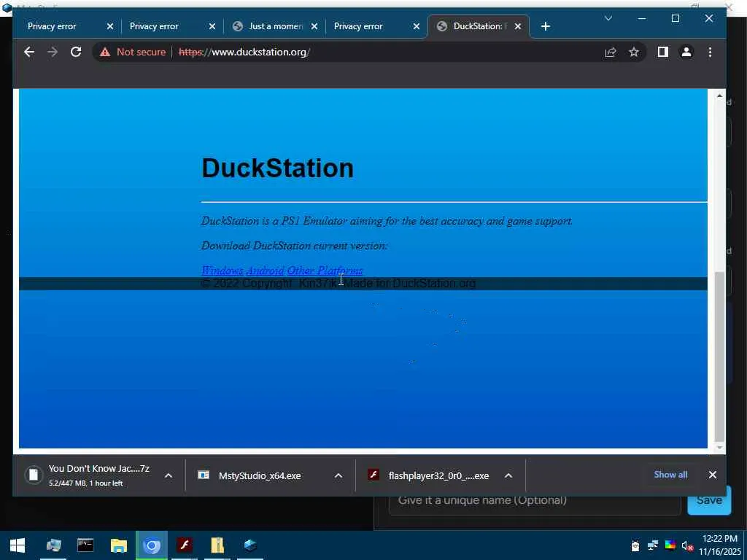Expand options for flashplayer32 download

[x=508, y=475]
